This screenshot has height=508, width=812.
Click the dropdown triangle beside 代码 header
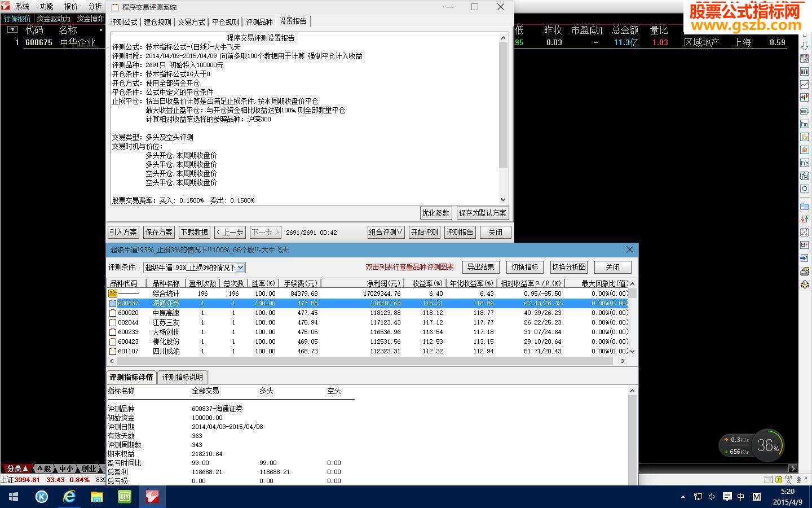coord(12,30)
